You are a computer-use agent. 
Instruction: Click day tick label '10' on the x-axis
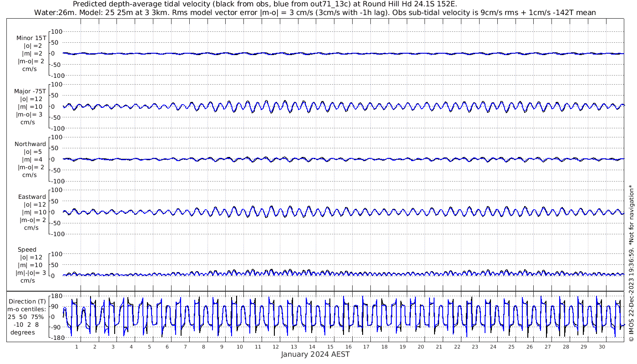tap(240, 347)
